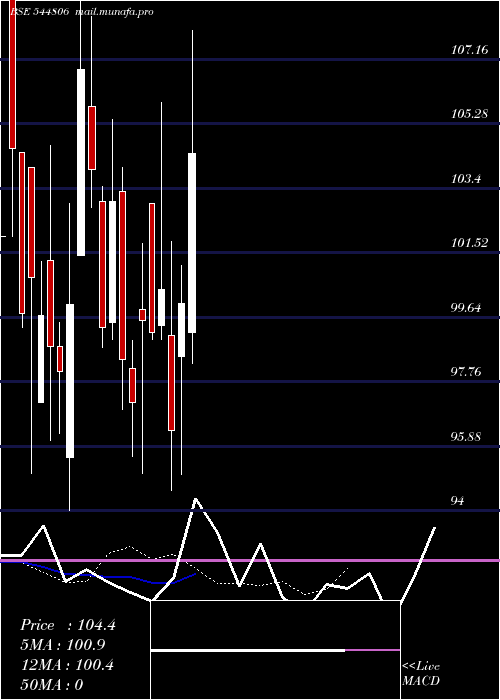Click the Price : 104.4 readout
Viewport: 500px width, 700px height.
tap(68, 625)
